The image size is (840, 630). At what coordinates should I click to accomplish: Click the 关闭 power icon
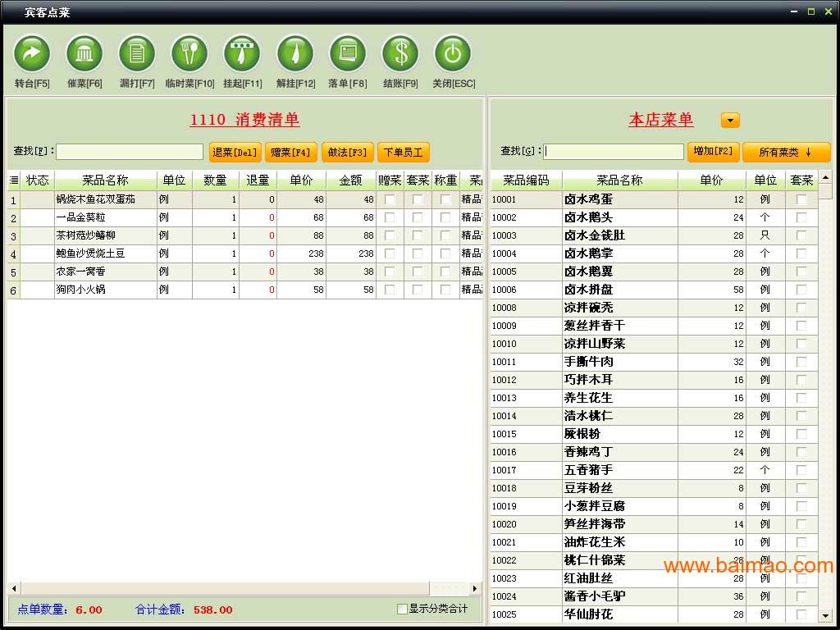click(453, 54)
